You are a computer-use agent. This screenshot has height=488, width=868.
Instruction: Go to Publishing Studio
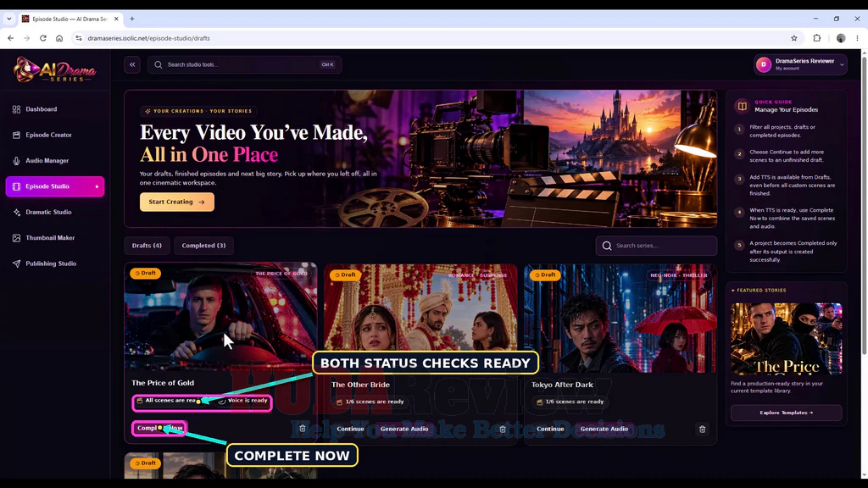point(55,264)
